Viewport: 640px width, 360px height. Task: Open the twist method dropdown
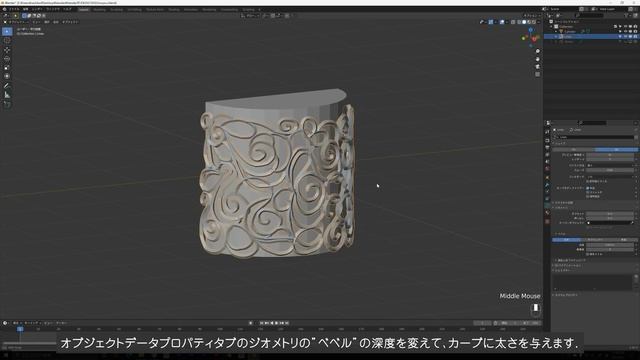pos(610,165)
